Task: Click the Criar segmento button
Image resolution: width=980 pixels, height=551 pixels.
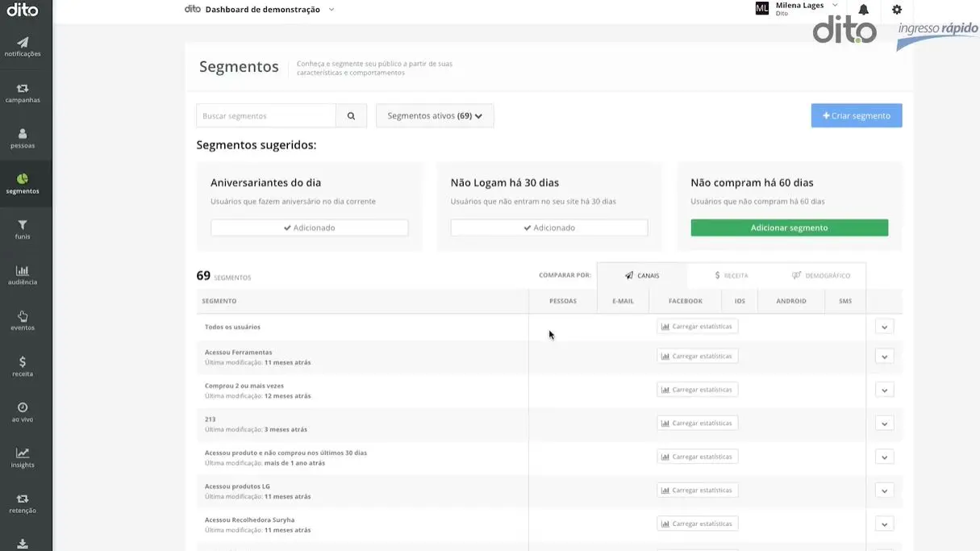Action: tap(857, 116)
